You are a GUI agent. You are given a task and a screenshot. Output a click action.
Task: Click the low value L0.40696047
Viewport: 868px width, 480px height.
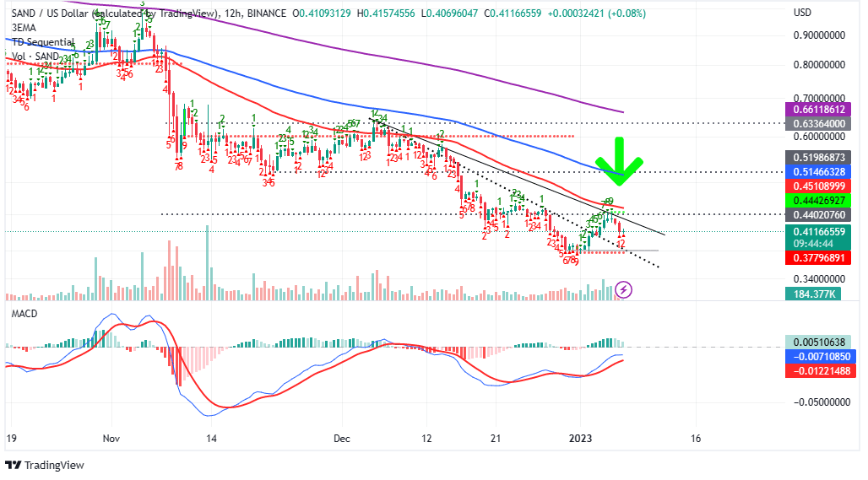click(449, 13)
